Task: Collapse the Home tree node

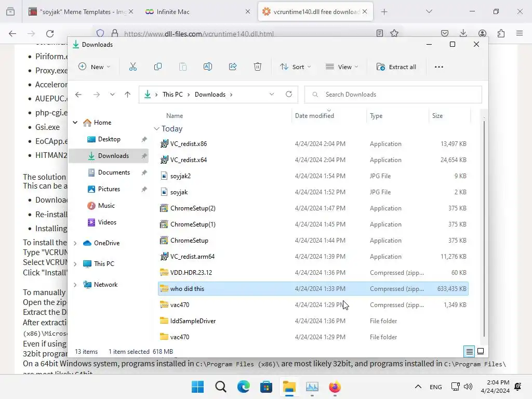Action: [x=75, y=123]
